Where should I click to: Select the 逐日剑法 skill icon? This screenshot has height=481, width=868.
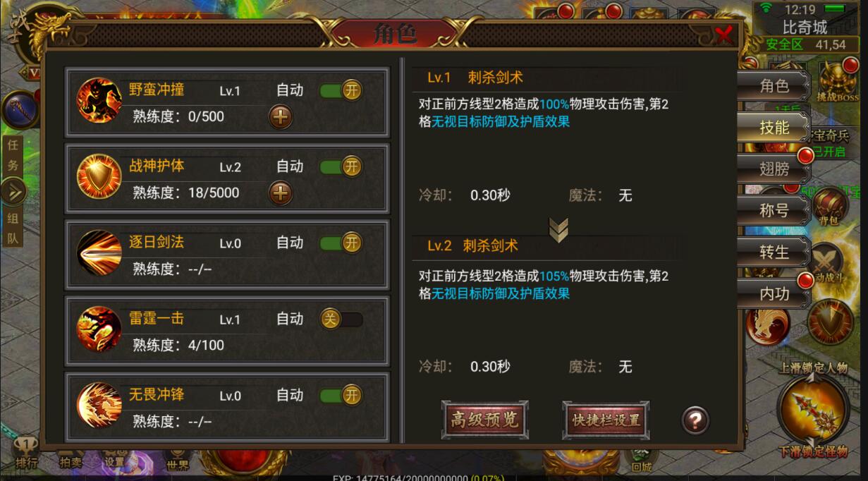pyautogui.click(x=99, y=252)
